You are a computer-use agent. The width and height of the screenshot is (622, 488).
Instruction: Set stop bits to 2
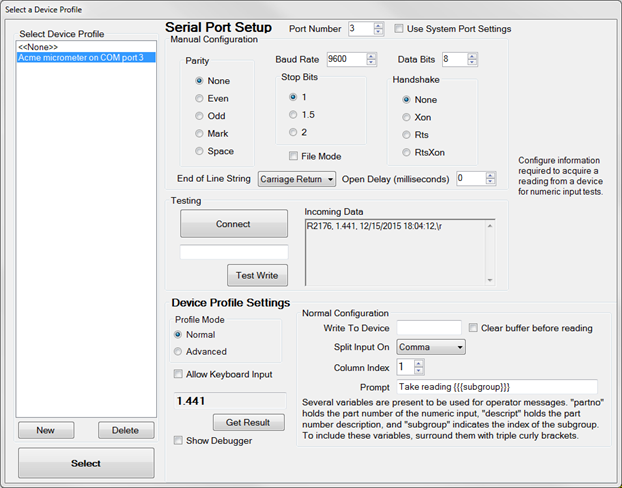292,132
